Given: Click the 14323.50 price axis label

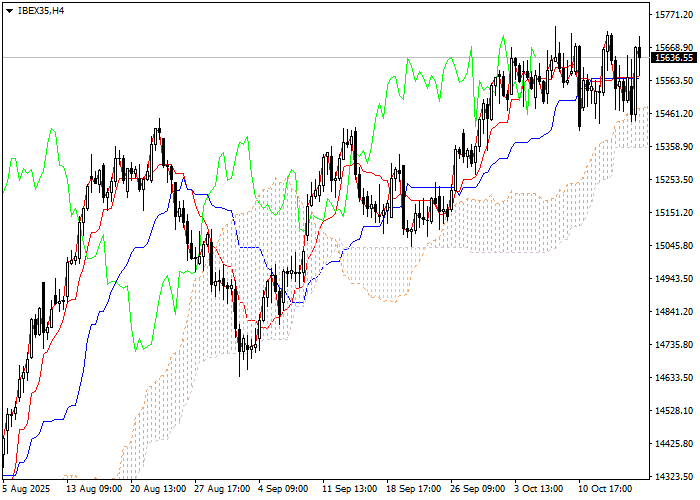Looking at the screenshot, I should 673,477.
